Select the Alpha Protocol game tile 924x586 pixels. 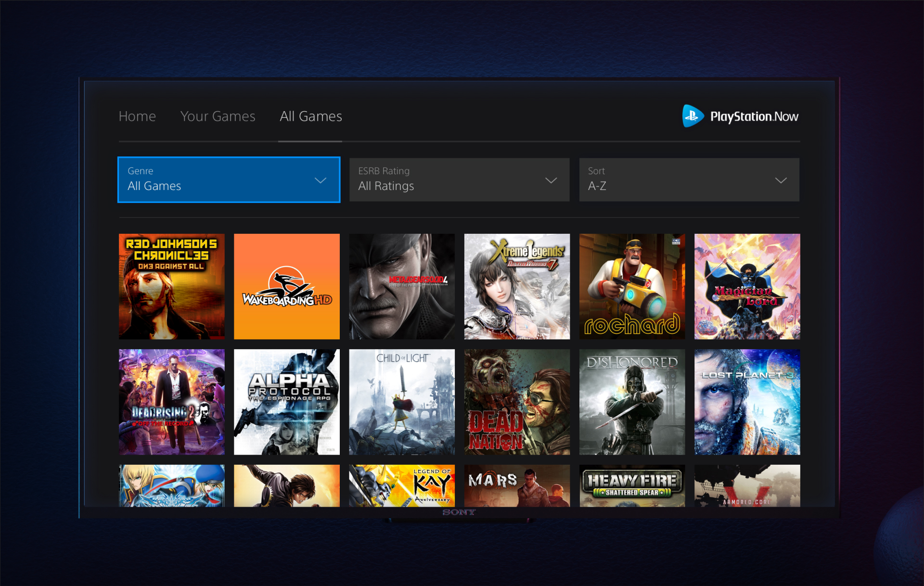click(x=287, y=402)
